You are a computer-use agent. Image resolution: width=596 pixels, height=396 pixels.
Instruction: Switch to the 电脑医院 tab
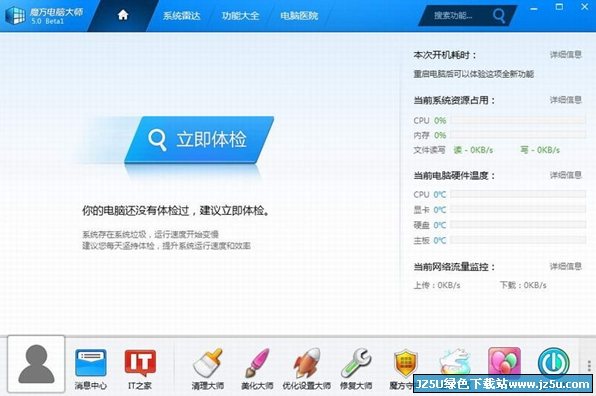click(299, 16)
